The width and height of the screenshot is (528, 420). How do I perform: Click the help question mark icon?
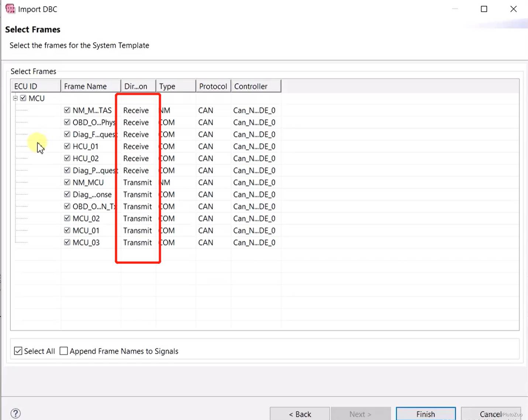click(15, 413)
